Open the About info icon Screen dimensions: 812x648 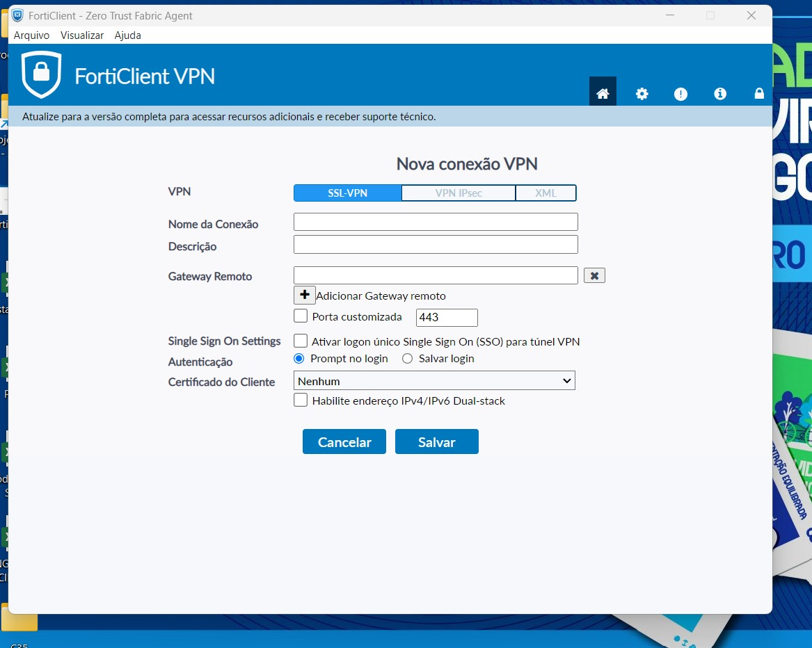tap(720, 94)
